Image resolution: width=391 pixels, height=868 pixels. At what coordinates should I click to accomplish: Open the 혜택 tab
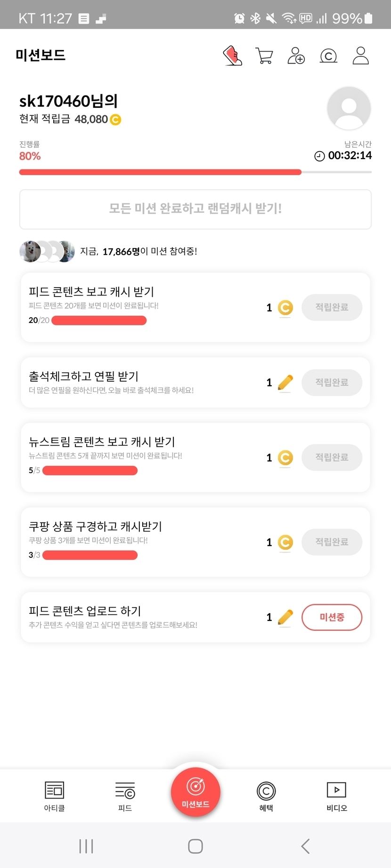[x=266, y=796]
